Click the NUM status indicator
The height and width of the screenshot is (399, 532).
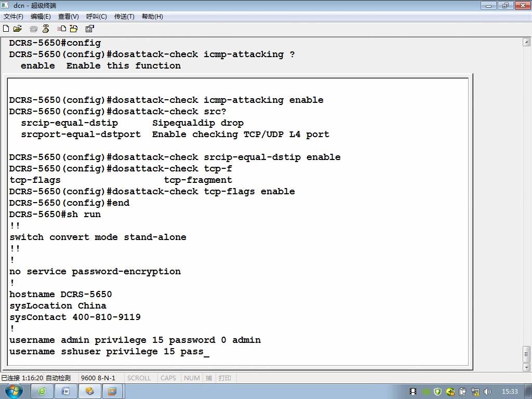(192, 378)
